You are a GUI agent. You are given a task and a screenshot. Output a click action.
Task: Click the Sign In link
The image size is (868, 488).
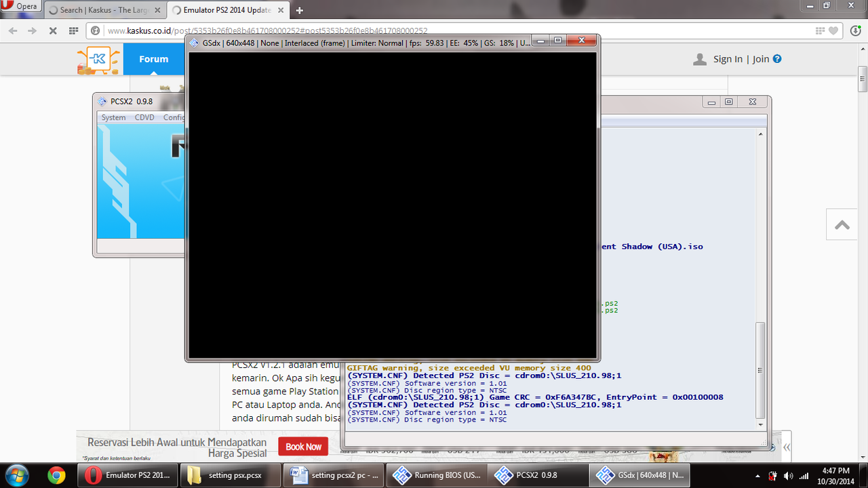point(728,59)
